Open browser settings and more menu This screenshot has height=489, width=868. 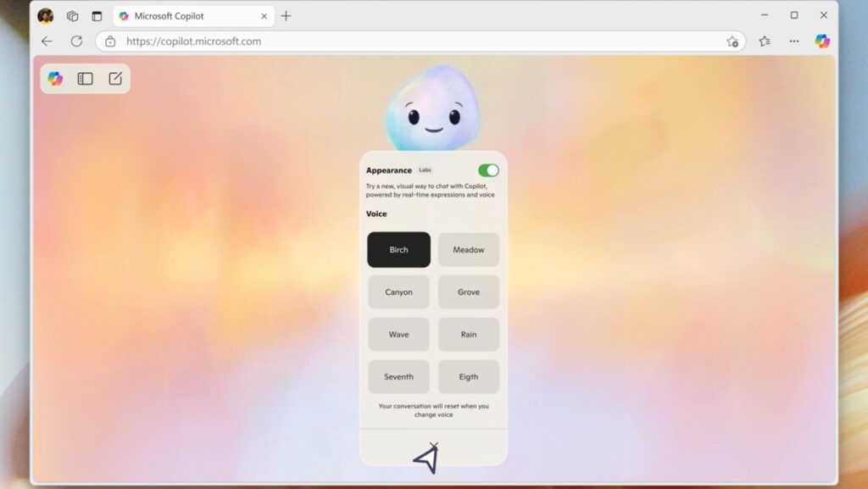tap(793, 41)
